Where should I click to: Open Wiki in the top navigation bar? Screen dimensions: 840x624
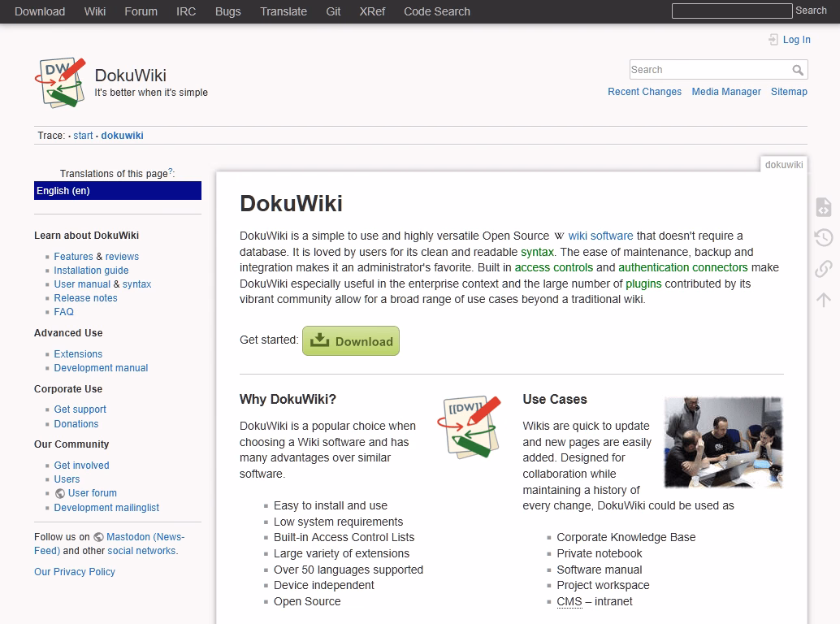(95, 11)
